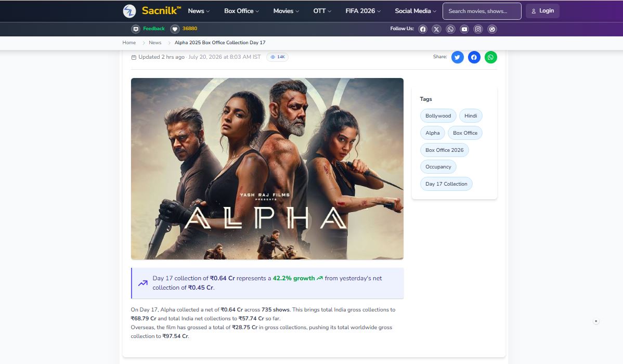Expand the OTT dropdown menu

(x=322, y=11)
